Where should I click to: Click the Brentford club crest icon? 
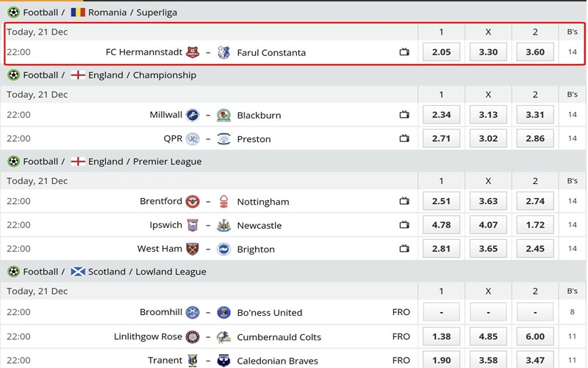pyautogui.click(x=193, y=202)
